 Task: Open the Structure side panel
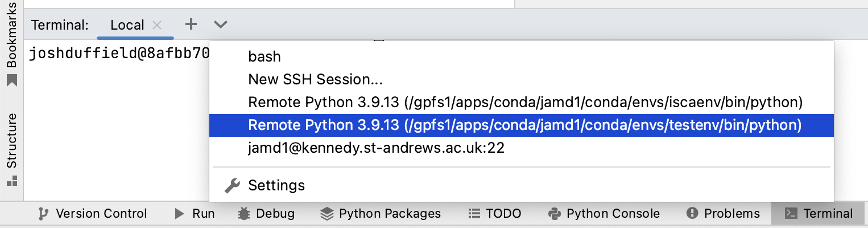(x=11, y=149)
